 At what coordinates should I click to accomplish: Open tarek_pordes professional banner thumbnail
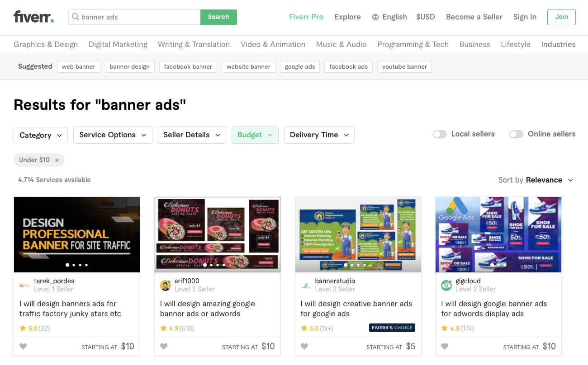[77, 234]
